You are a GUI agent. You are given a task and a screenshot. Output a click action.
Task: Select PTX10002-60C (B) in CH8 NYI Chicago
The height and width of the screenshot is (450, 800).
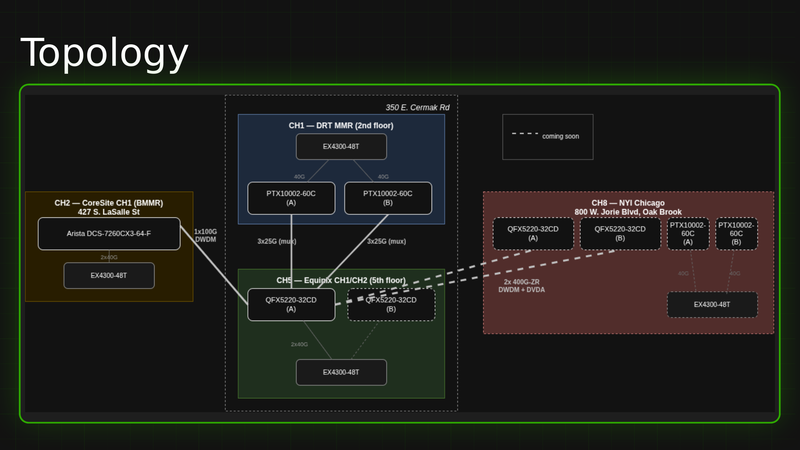[736, 234]
